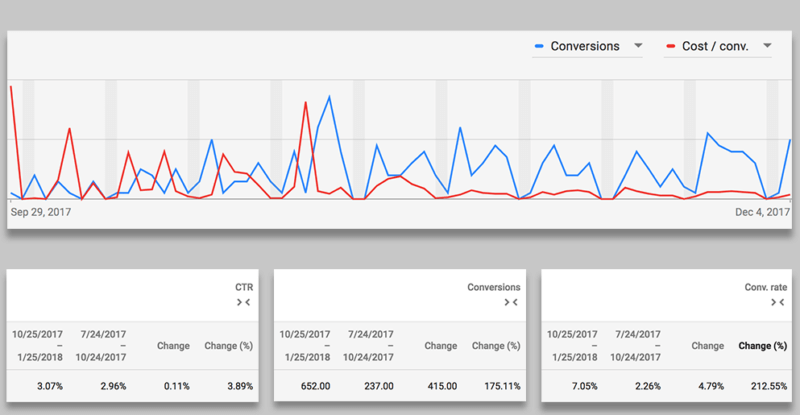Viewport: 800px width, 415px height.
Task: Click the Conv. rate column header
Action: [x=767, y=287]
